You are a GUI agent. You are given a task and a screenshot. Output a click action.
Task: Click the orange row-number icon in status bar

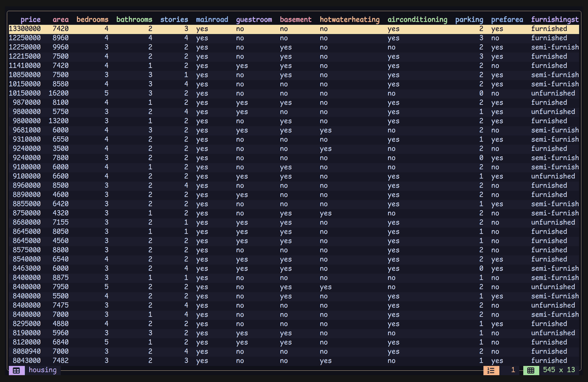(x=491, y=370)
